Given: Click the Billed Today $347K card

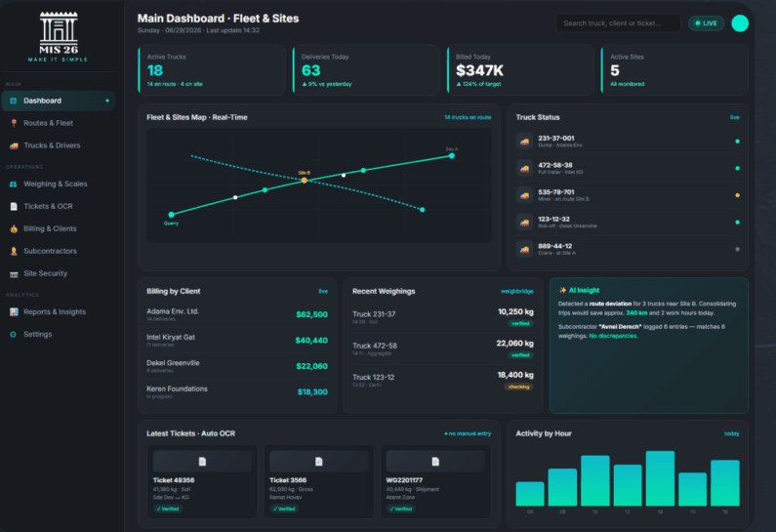Looking at the screenshot, I should tap(520, 69).
